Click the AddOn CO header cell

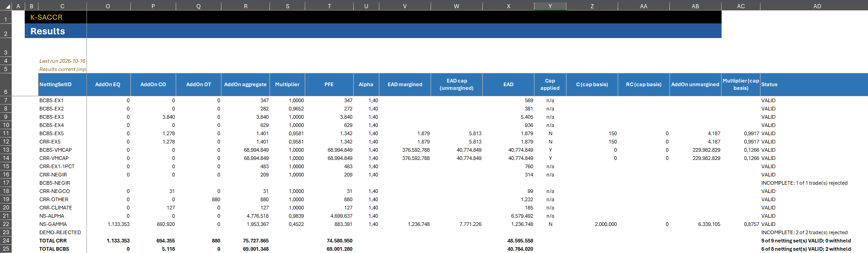[153, 84]
